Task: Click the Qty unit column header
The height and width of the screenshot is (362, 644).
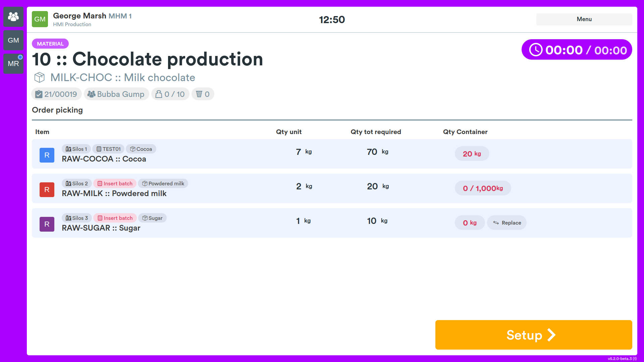Action: click(289, 132)
